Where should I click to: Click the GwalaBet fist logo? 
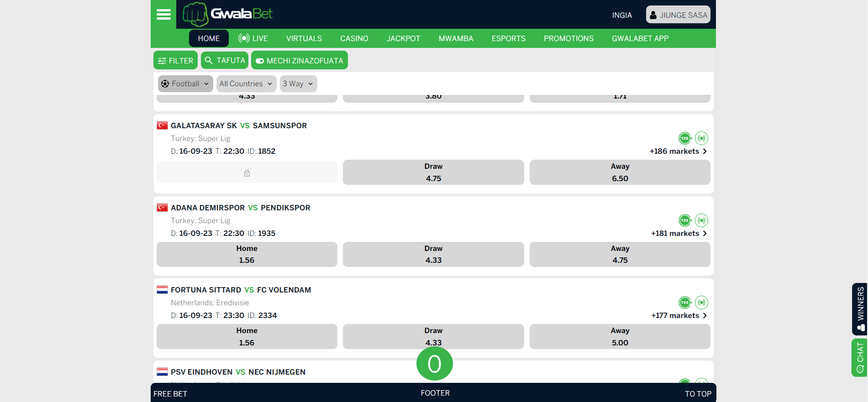195,14
